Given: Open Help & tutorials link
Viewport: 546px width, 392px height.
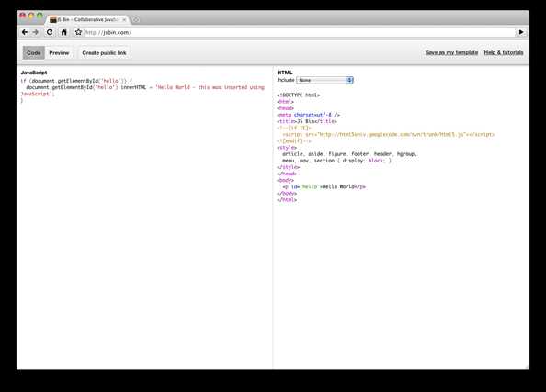Looking at the screenshot, I should pos(504,52).
